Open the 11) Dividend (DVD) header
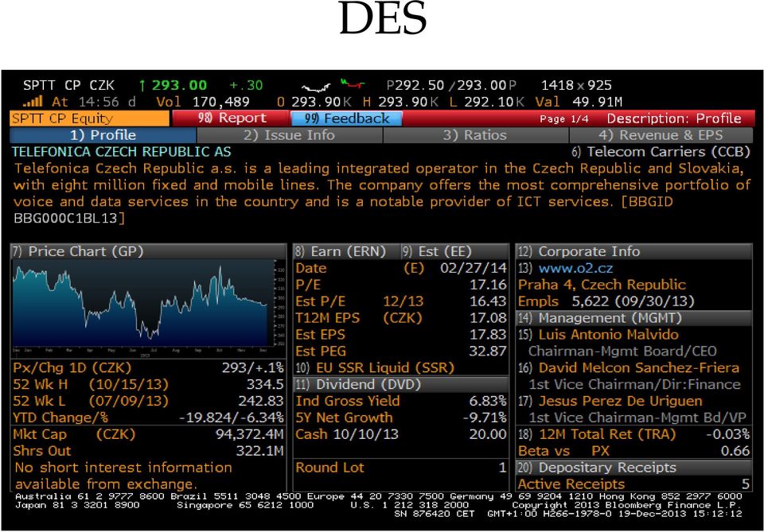 tap(401, 384)
